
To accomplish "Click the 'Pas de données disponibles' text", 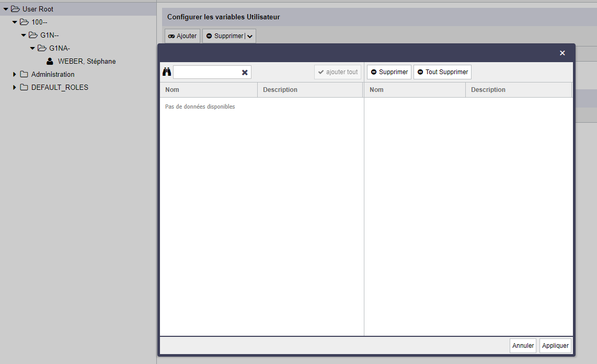I will (x=200, y=107).
